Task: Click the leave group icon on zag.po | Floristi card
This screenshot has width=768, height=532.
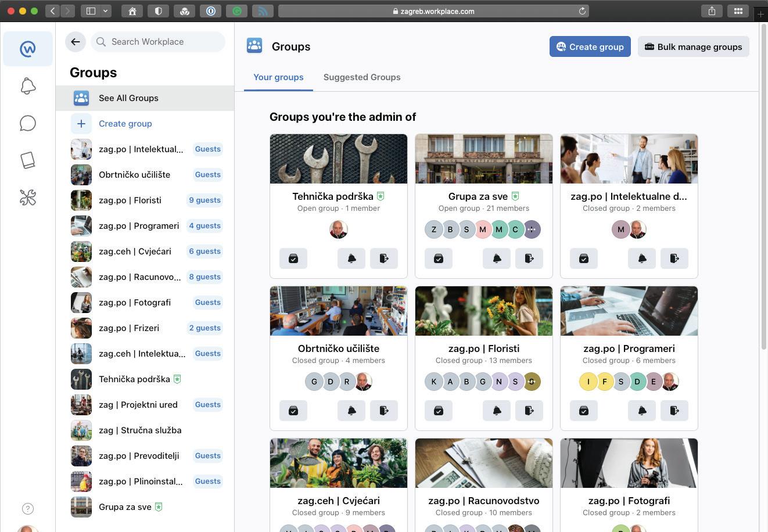Action: point(529,411)
